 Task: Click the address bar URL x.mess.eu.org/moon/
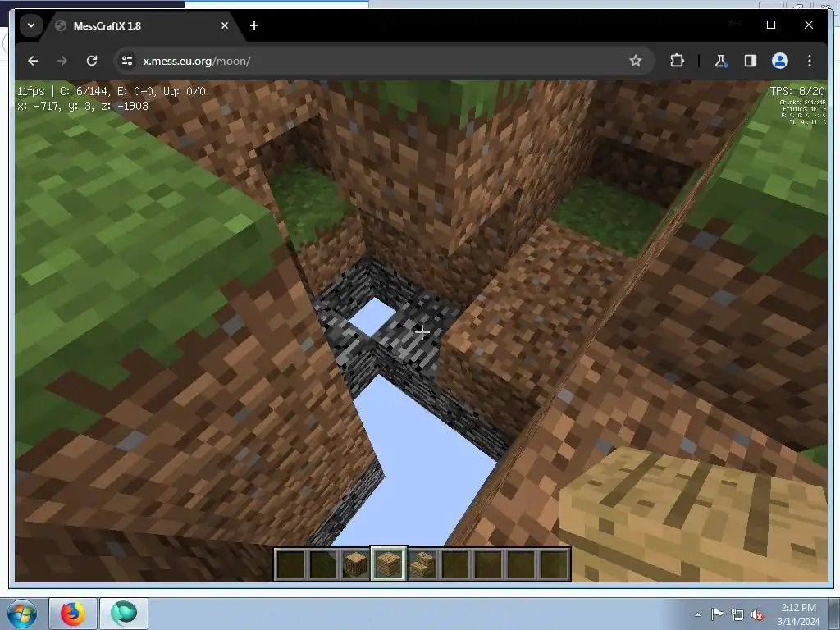tap(197, 61)
